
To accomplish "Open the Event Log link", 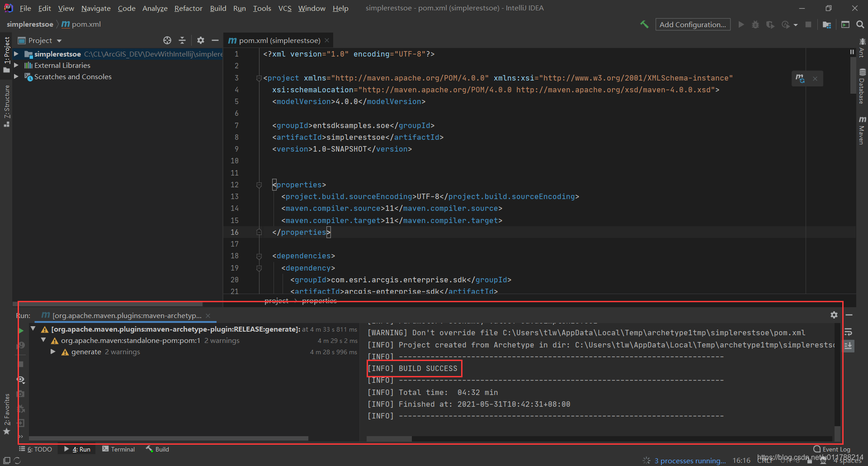I will coord(835,449).
